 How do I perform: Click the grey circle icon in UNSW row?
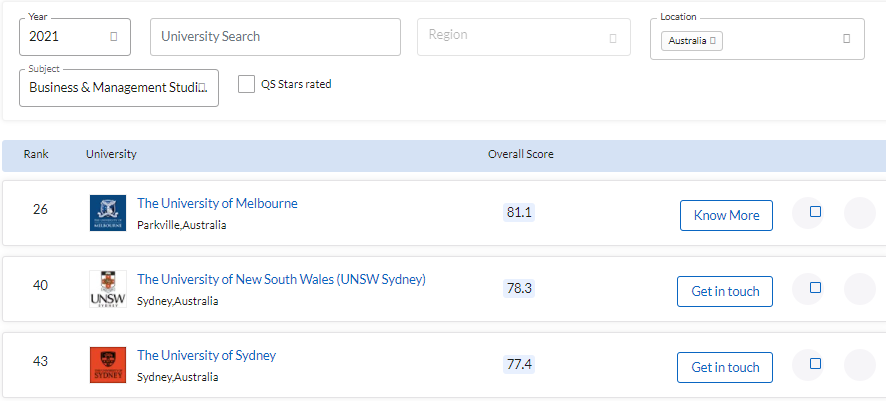tap(860, 289)
